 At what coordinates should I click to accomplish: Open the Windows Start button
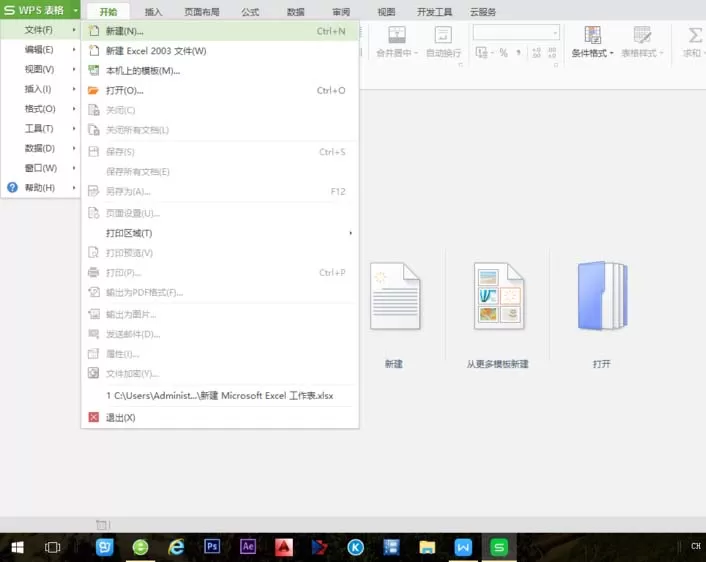click(17, 547)
